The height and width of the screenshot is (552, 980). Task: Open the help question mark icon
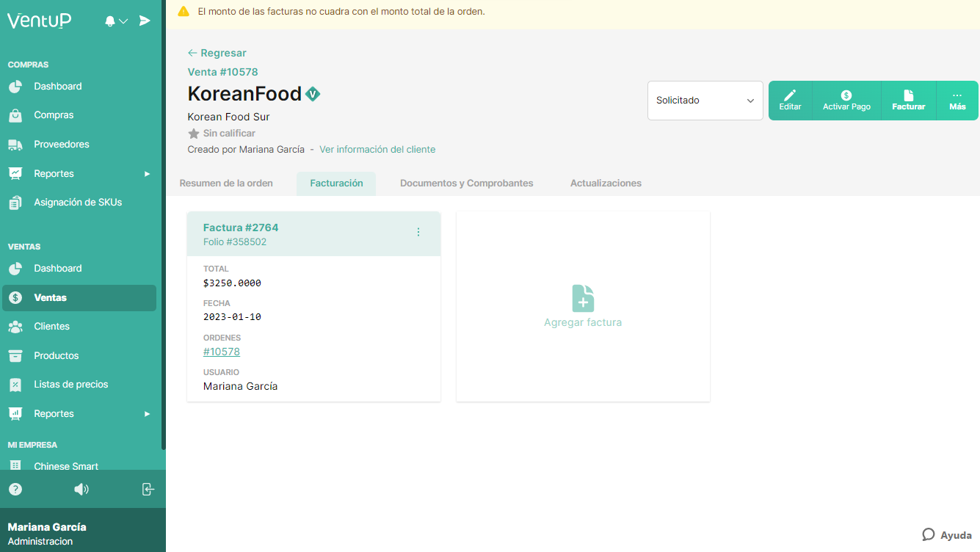[15, 489]
